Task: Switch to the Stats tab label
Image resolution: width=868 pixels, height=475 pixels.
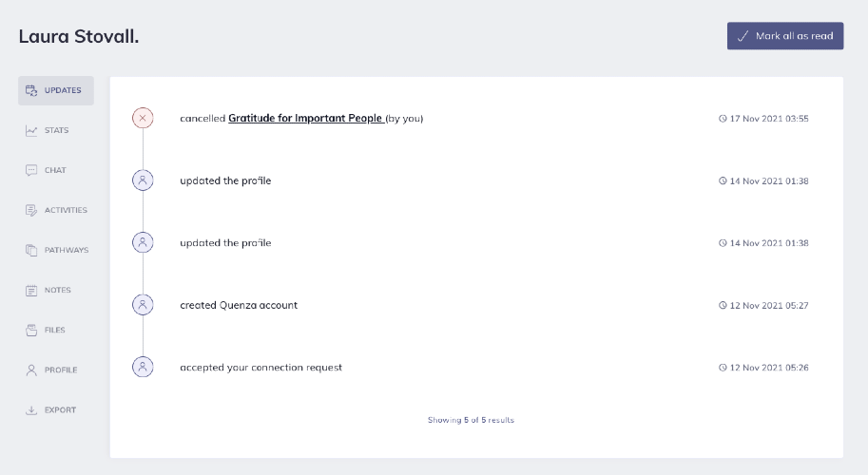Action: [x=56, y=130]
